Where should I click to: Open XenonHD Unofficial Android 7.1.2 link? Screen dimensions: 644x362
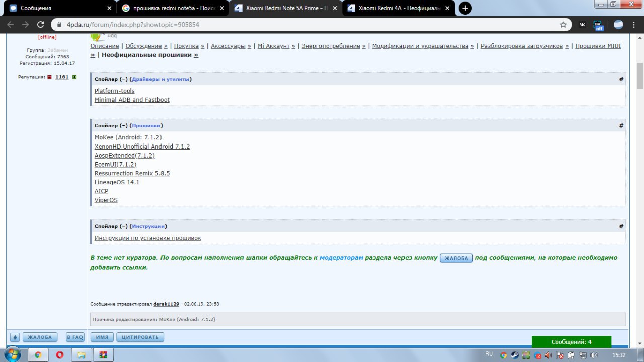pyautogui.click(x=142, y=147)
